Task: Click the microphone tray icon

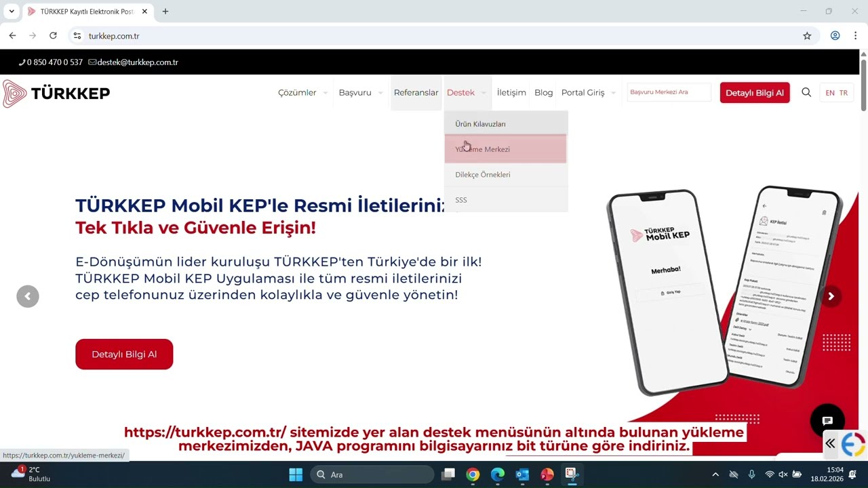Action: 751,474
